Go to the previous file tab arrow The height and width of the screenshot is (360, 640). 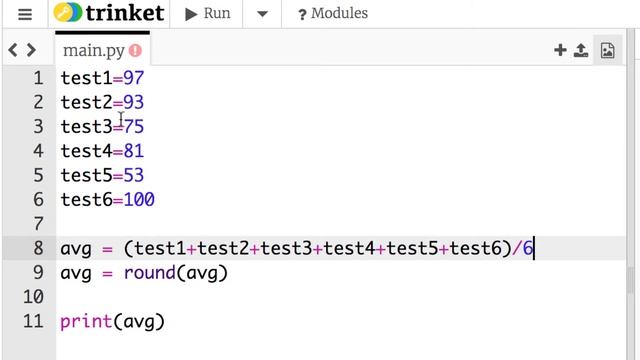pos(13,50)
